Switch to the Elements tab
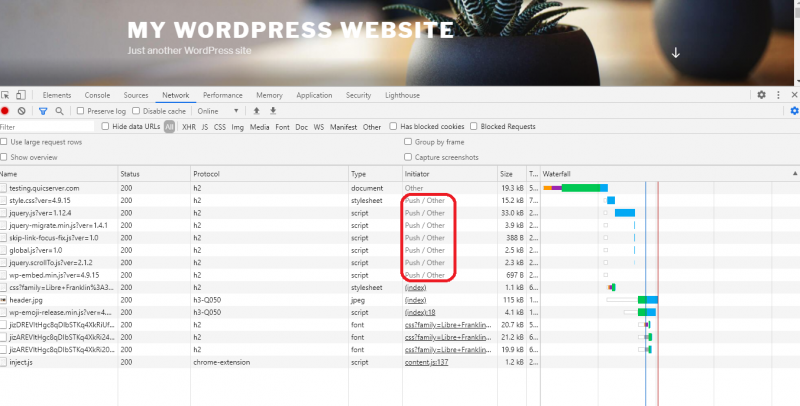 tap(57, 95)
